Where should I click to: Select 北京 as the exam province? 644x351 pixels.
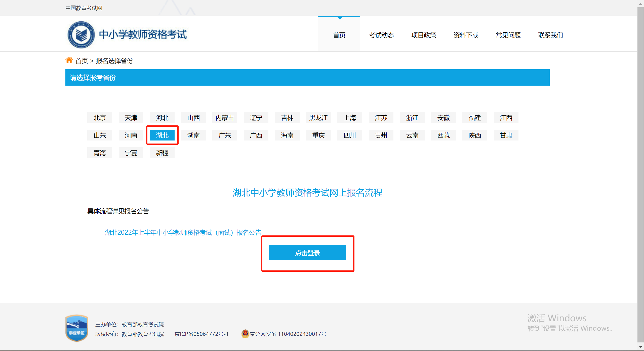(x=100, y=118)
